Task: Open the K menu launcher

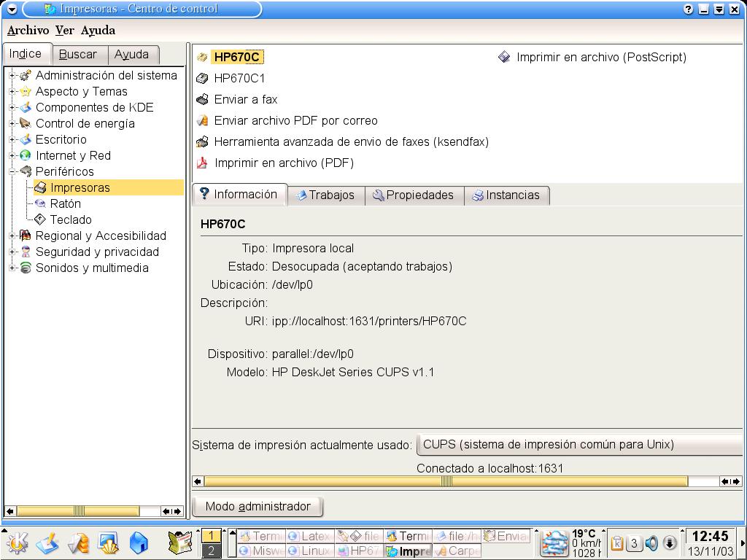Action: pyautogui.click(x=17, y=542)
